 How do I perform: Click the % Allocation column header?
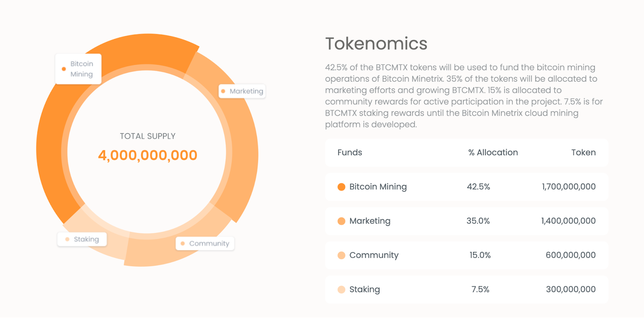[x=493, y=153]
